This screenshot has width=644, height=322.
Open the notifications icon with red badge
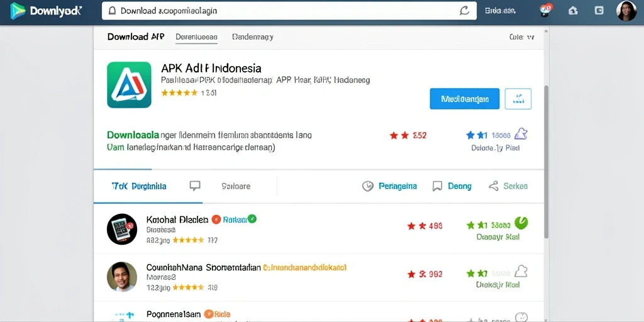click(547, 10)
